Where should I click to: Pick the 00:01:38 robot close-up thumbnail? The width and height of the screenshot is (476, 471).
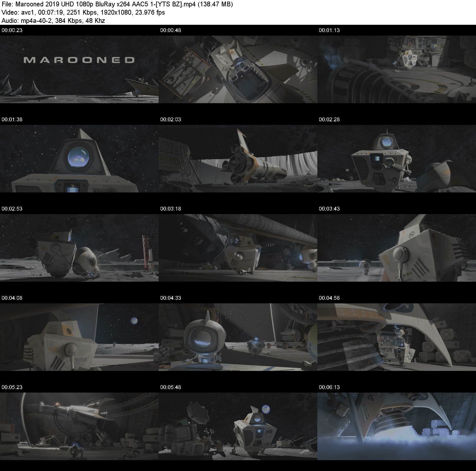click(x=79, y=158)
